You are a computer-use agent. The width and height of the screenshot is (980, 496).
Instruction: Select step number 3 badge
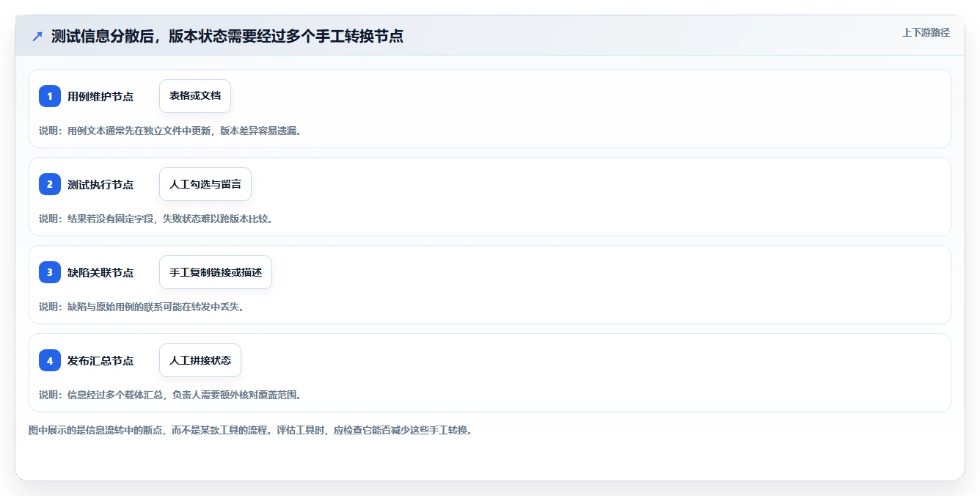[50, 272]
